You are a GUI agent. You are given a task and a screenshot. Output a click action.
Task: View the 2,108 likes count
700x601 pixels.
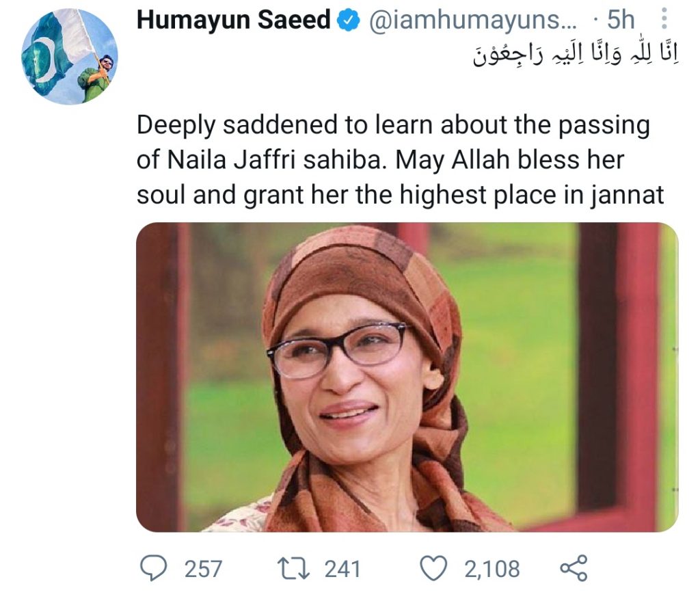click(492, 569)
